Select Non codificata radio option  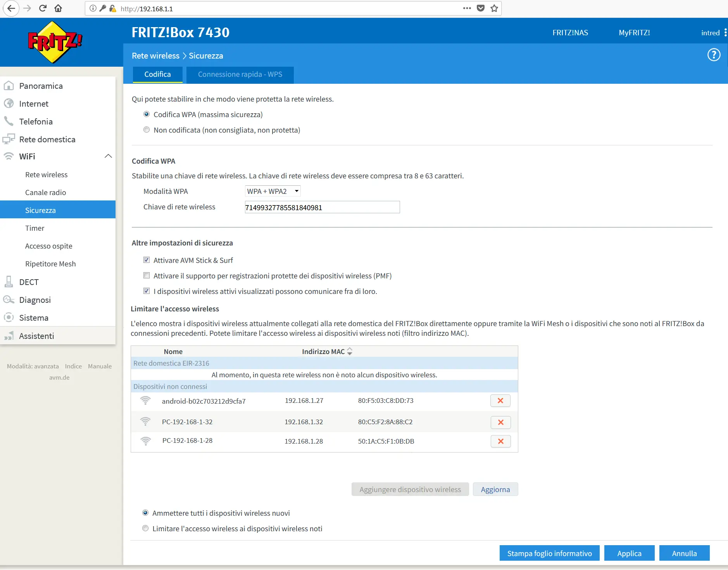[x=147, y=130]
